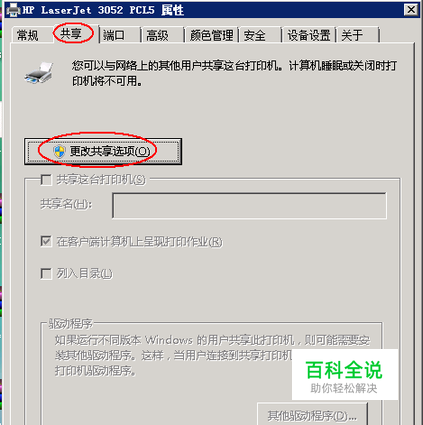The image size is (423, 425).
Task: Click the UAC shield icon on button
Action: 59,151
